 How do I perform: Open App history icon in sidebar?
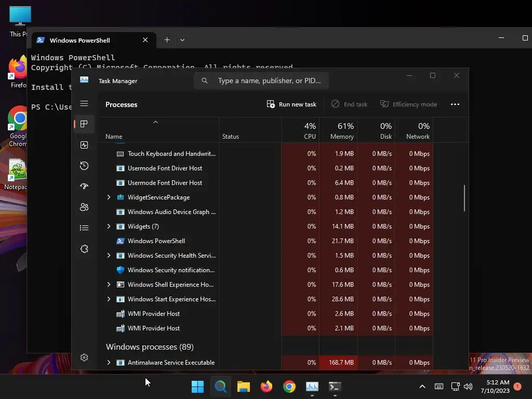pyautogui.click(x=84, y=166)
